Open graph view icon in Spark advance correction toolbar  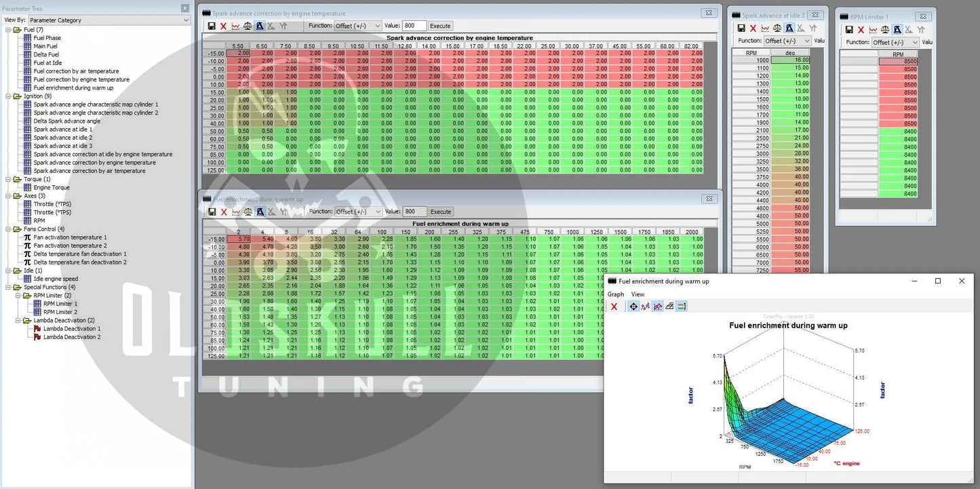(x=235, y=26)
